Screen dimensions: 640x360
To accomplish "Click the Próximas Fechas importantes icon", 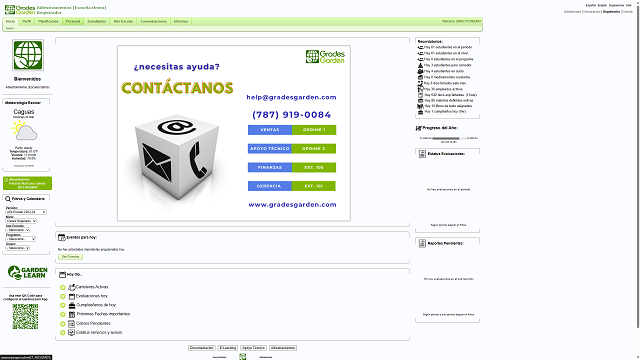I will pyautogui.click(x=72, y=314).
